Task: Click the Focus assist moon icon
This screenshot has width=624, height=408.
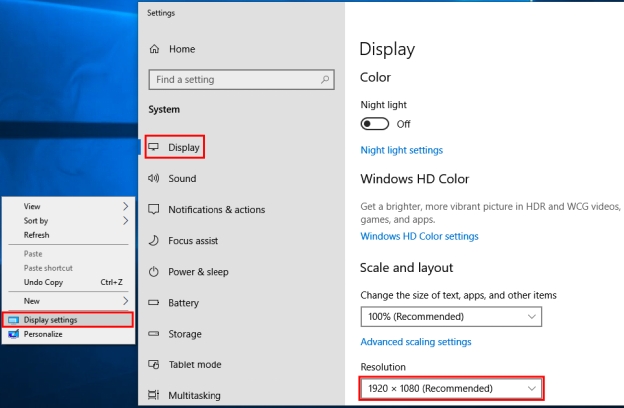Action: (154, 240)
